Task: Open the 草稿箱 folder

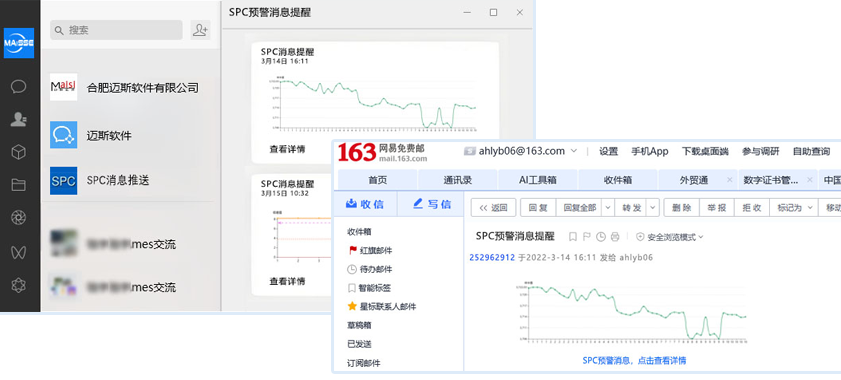Action: [359, 325]
